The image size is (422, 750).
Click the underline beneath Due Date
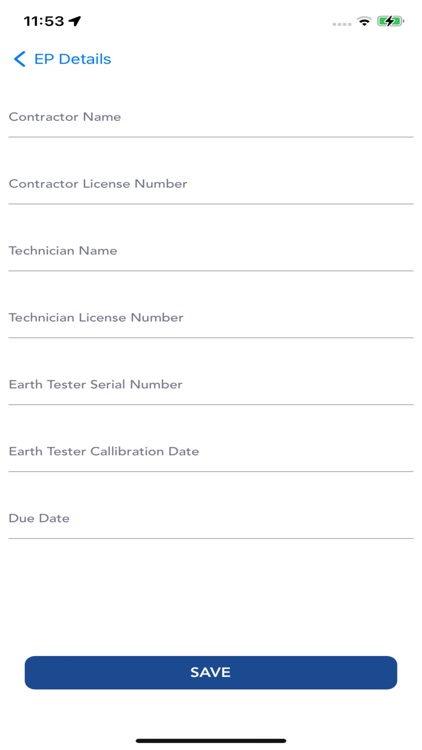pyautogui.click(x=211, y=539)
